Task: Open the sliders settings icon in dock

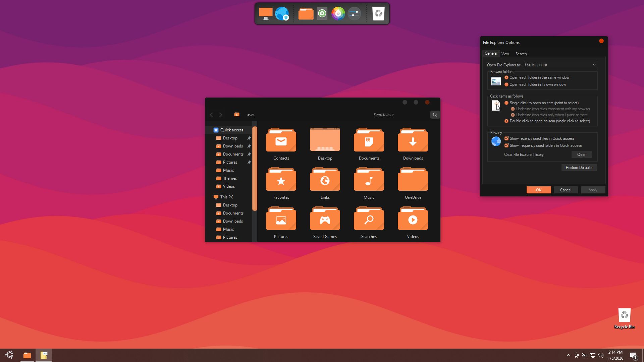Action: [x=354, y=14]
